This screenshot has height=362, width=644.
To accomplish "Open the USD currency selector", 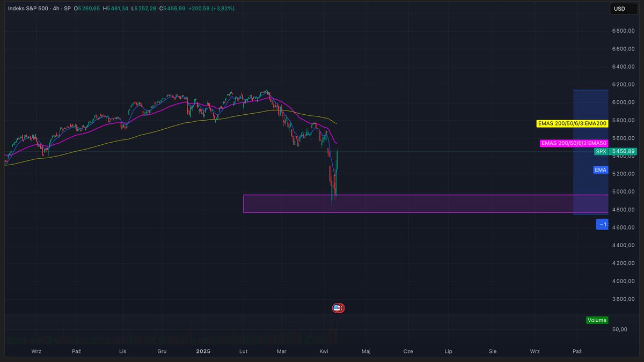I will coord(623,9).
